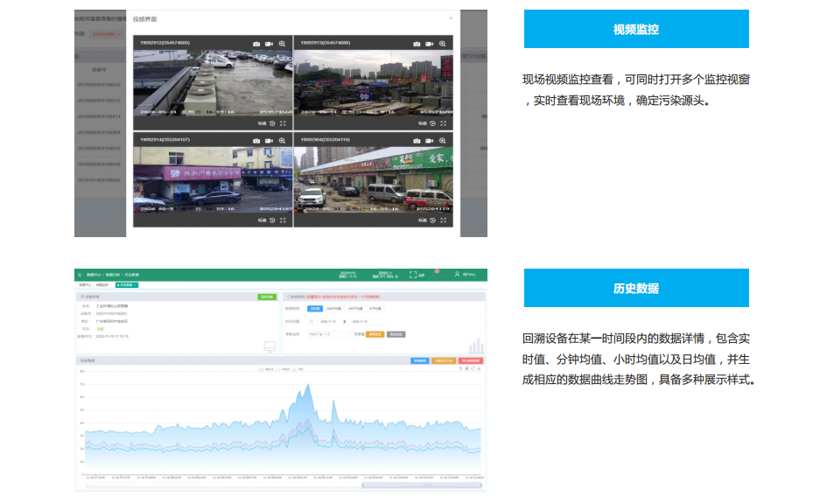
Task: Zoom in on camera 19092912 view
Action: pyautogui.click(x=282, y=44)
